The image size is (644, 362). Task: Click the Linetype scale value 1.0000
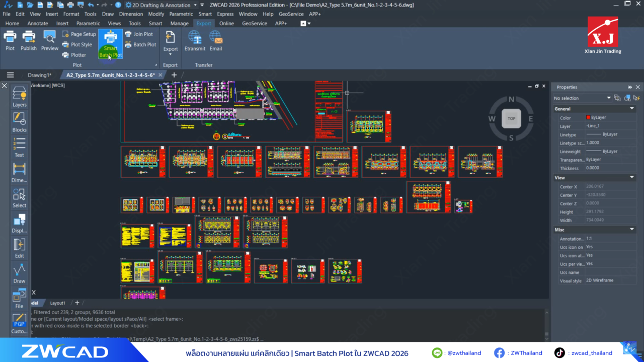coord(593,143)
